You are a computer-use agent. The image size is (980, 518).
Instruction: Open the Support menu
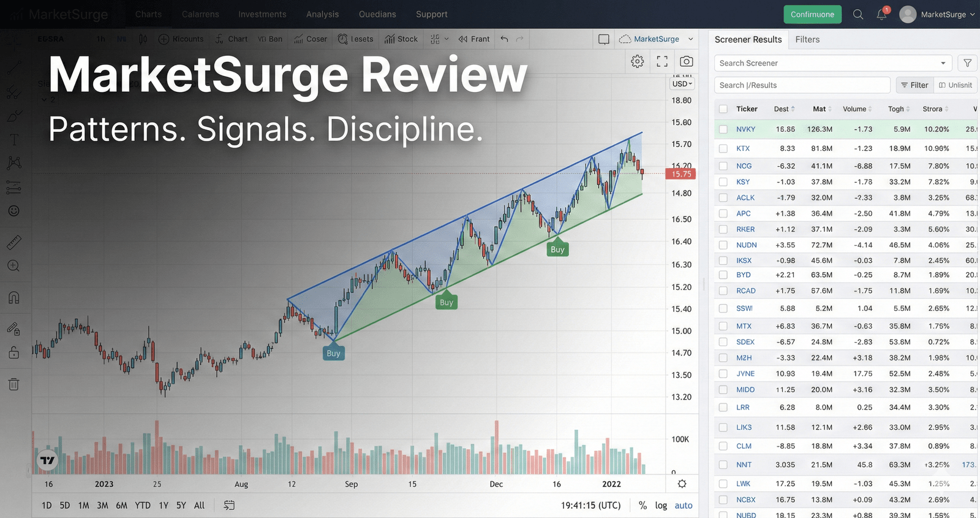point(432,14)
